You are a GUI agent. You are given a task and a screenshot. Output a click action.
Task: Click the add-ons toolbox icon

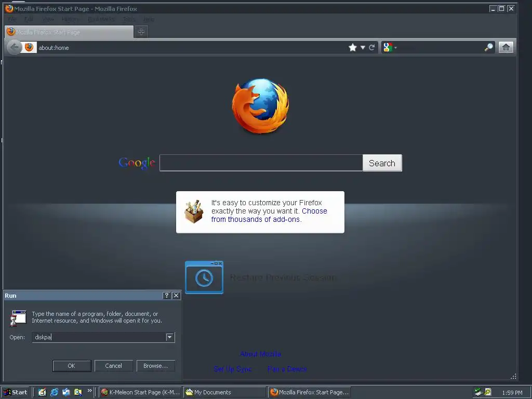pos(194,211)
